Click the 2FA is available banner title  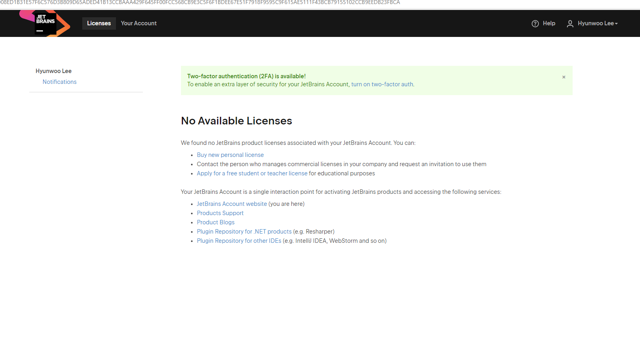click(x=246, y=76)
